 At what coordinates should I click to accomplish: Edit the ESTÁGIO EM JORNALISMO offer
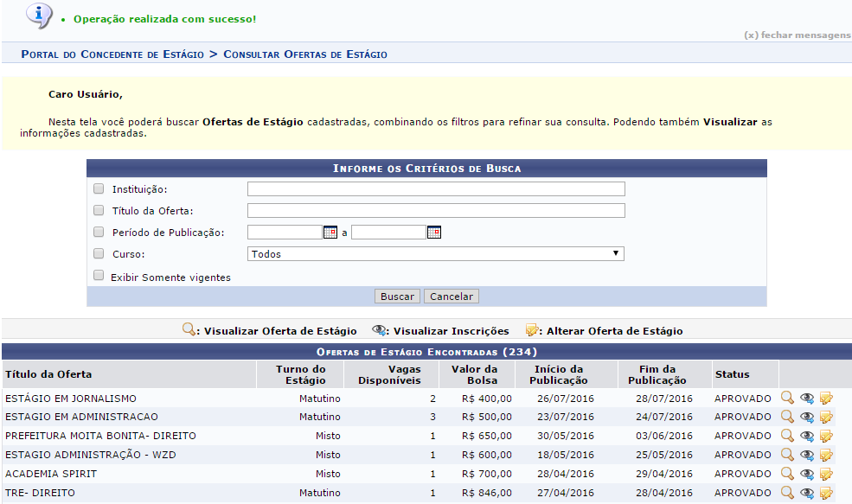(826, 398)
